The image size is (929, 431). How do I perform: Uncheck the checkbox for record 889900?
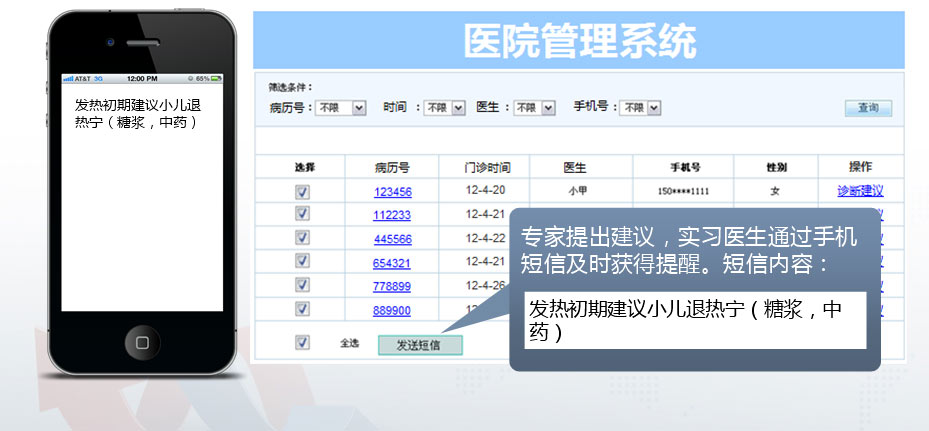click(303, 310)
